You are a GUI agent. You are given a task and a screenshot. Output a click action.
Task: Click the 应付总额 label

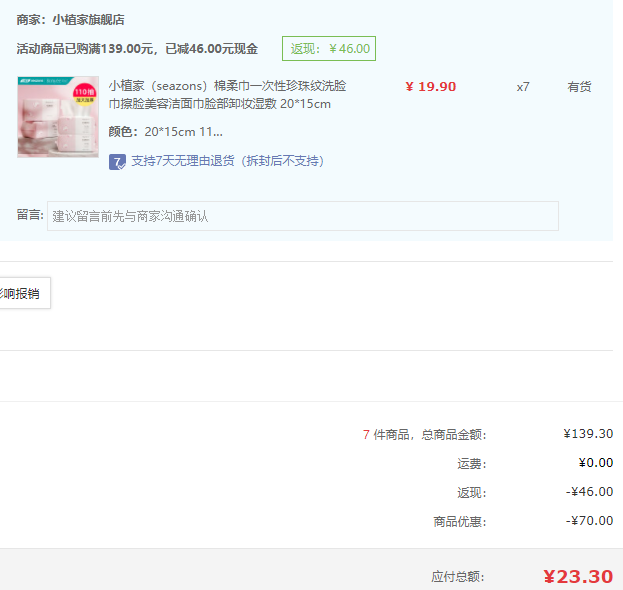[x=458, y=577]
